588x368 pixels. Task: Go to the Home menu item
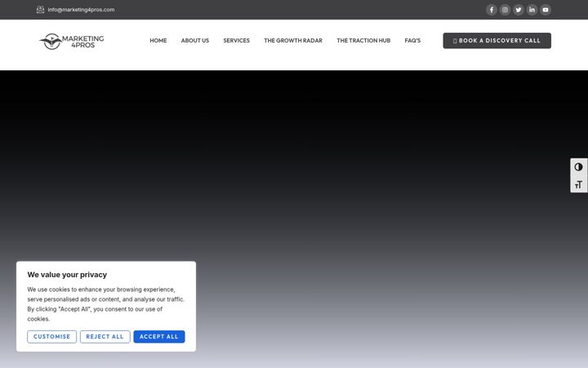[x=158, y=41]
